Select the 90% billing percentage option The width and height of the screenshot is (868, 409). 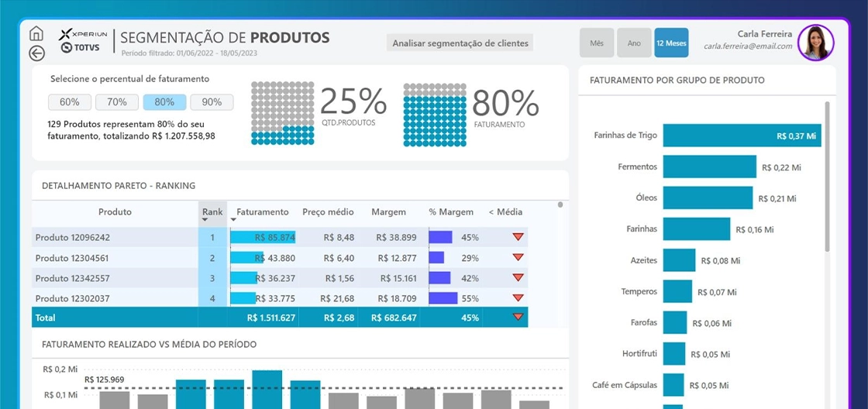click(x=212, y=101)
